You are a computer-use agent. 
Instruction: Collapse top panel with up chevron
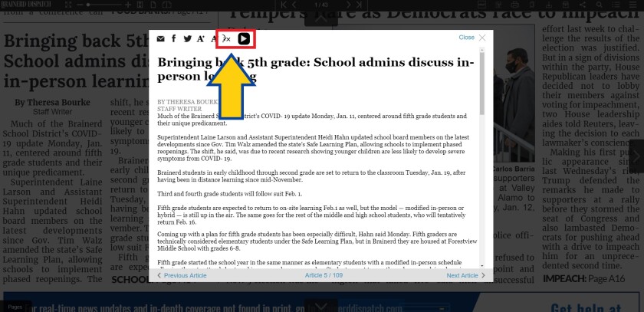(321, 20)
